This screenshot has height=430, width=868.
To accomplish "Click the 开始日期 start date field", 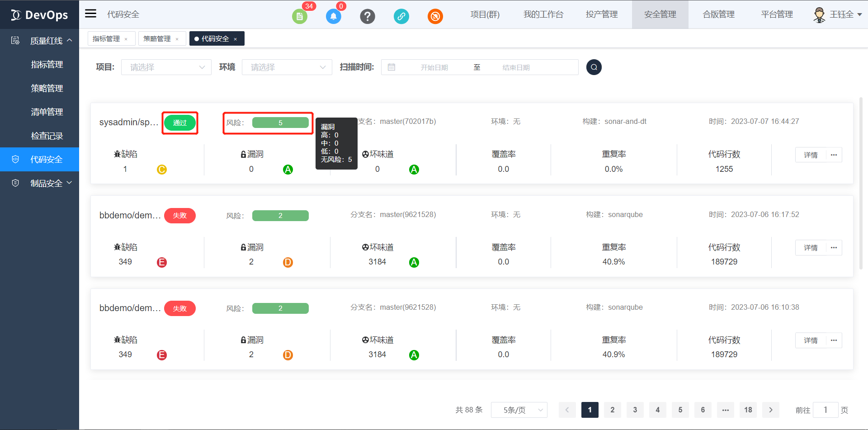I will (434, 67).
